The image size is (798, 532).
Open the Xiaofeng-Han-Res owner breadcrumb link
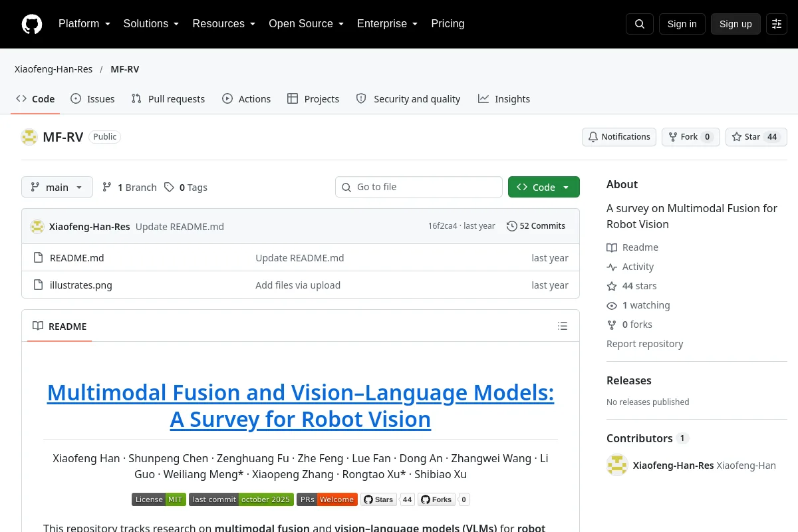pos(53,69)
